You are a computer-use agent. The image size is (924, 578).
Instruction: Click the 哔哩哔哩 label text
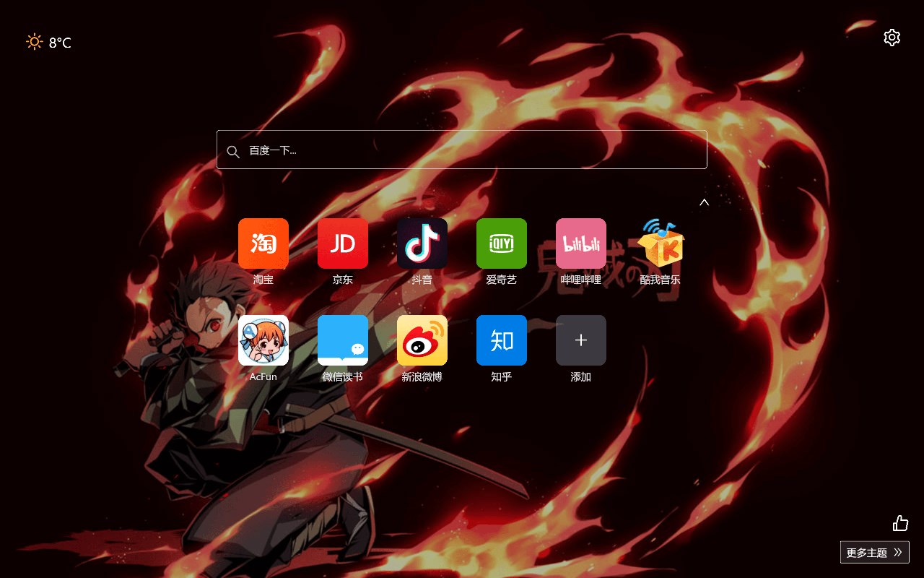click(x=581, y=280)
